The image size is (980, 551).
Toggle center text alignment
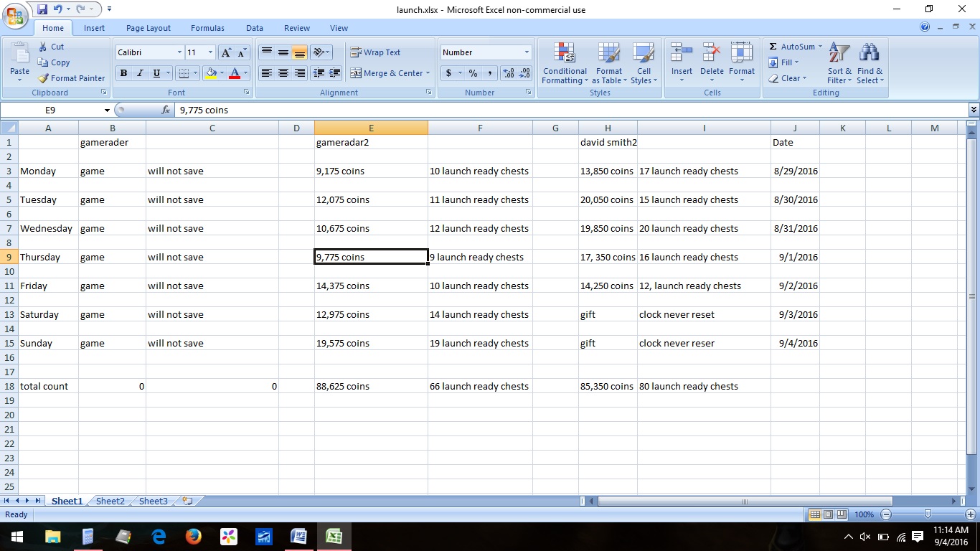283,73
